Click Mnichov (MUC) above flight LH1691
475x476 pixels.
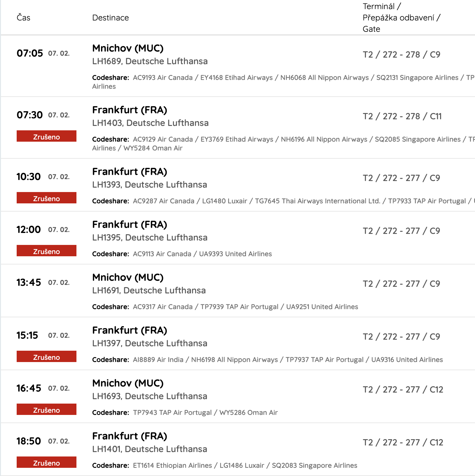click(128, 277)
